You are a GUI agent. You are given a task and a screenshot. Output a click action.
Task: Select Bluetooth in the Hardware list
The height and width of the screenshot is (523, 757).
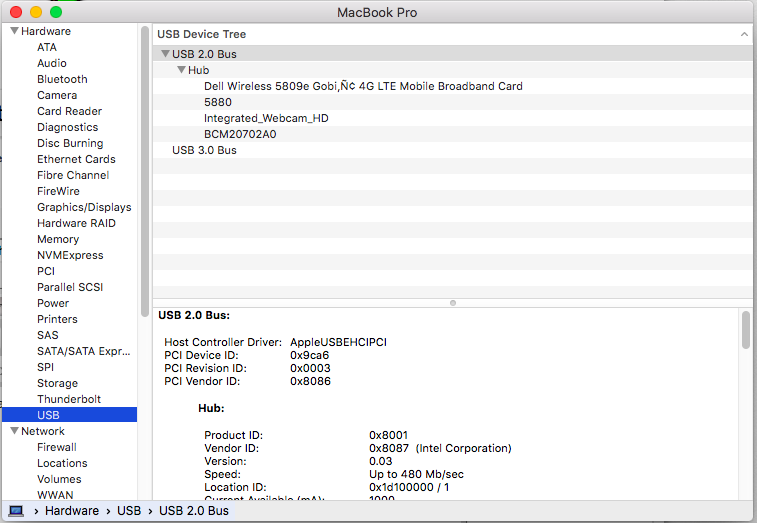click(62, 79)
